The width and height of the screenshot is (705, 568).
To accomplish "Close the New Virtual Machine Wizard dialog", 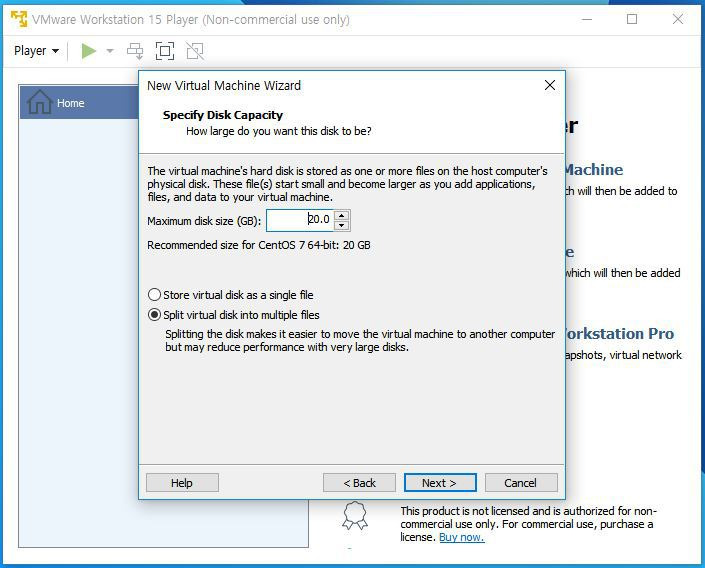I will pyautogui.click(x=549, y=85).
